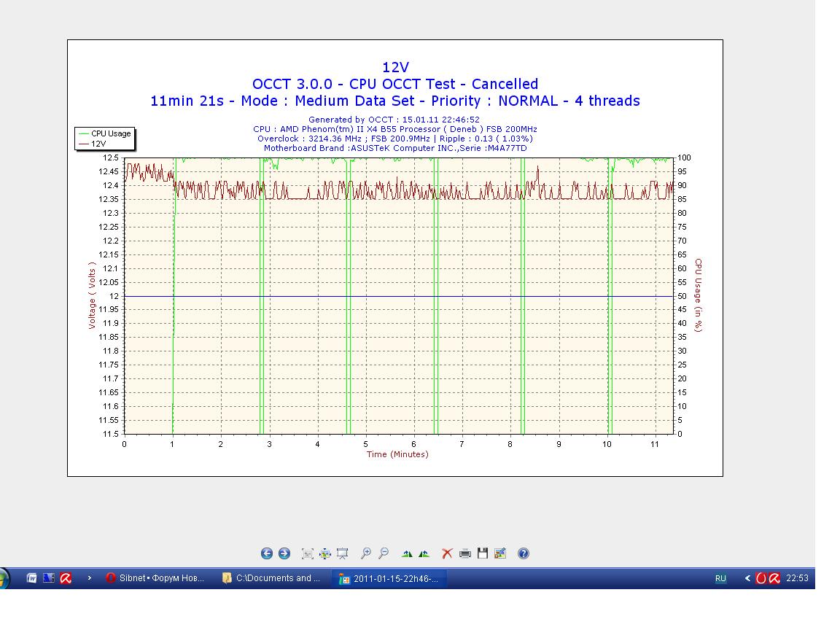This screenshot has height=630, width=840.
Task: Click the 12V chart title
Action: click(x=395, y=68)
